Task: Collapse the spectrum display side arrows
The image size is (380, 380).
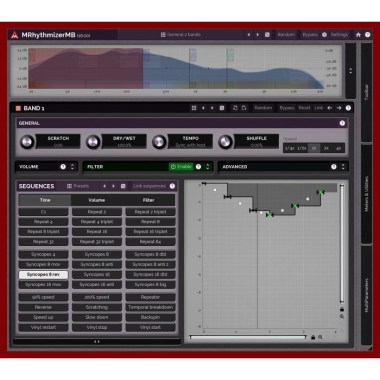Action: [351, 71]
